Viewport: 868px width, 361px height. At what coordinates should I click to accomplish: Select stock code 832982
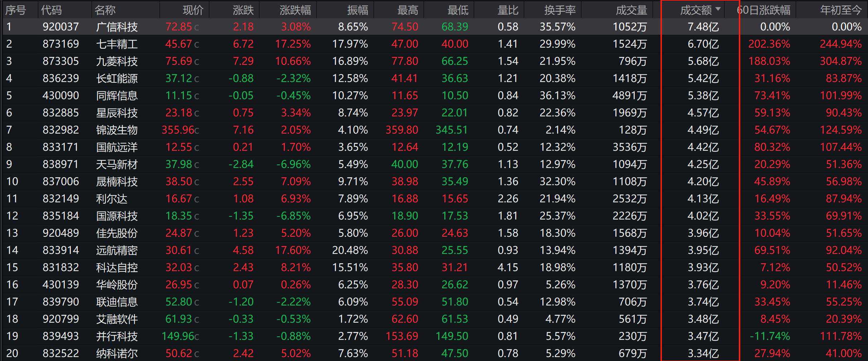pyautogui.click(x=61, y=130)
